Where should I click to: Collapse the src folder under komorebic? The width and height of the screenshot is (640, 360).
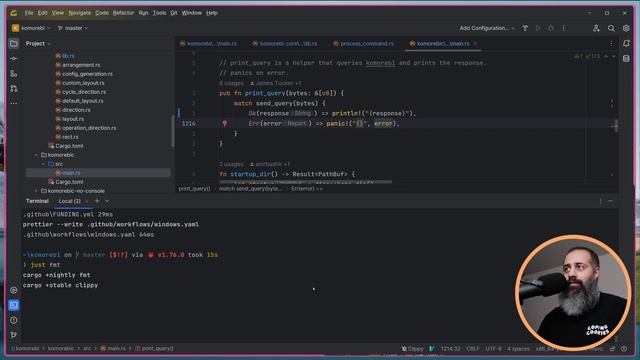44,164
